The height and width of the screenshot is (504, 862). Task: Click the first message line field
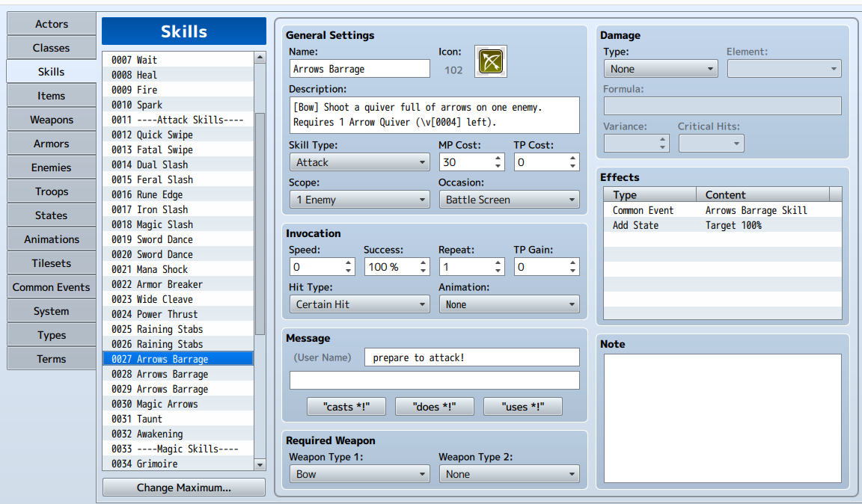(x=471, y=357)
